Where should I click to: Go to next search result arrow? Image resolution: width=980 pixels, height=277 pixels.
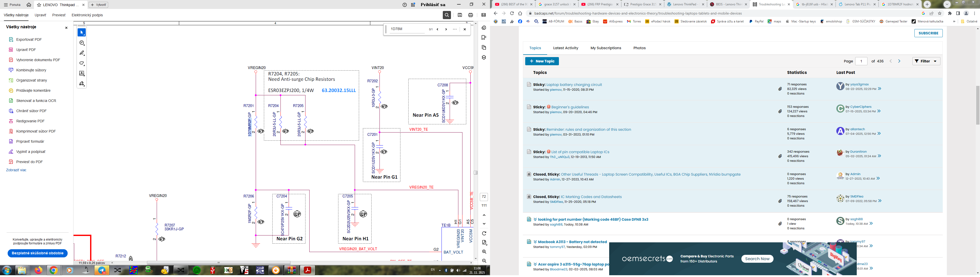coord(446,29)
